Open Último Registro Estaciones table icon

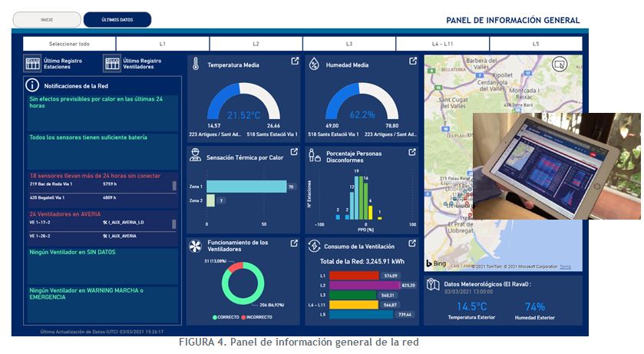(32, 64)
